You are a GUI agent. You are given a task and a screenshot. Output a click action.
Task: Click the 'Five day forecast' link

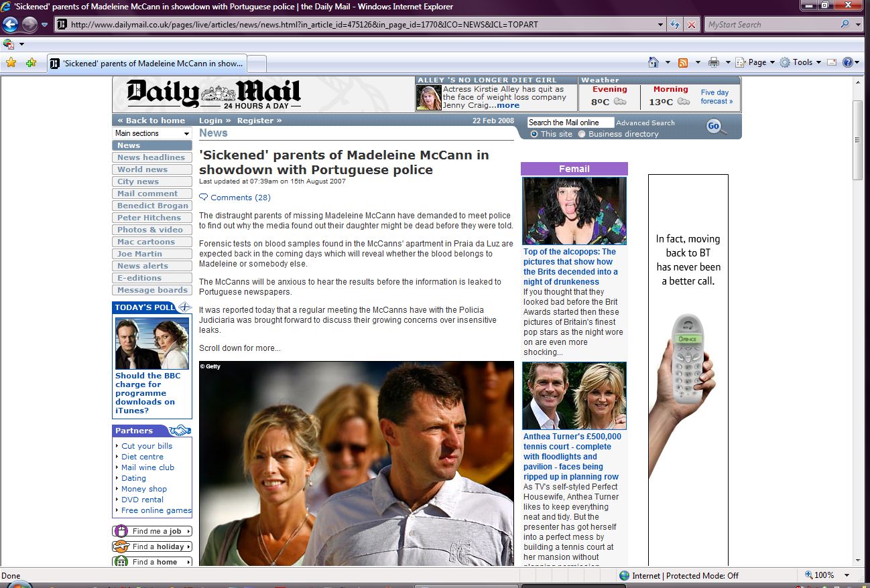click(716, 97)
